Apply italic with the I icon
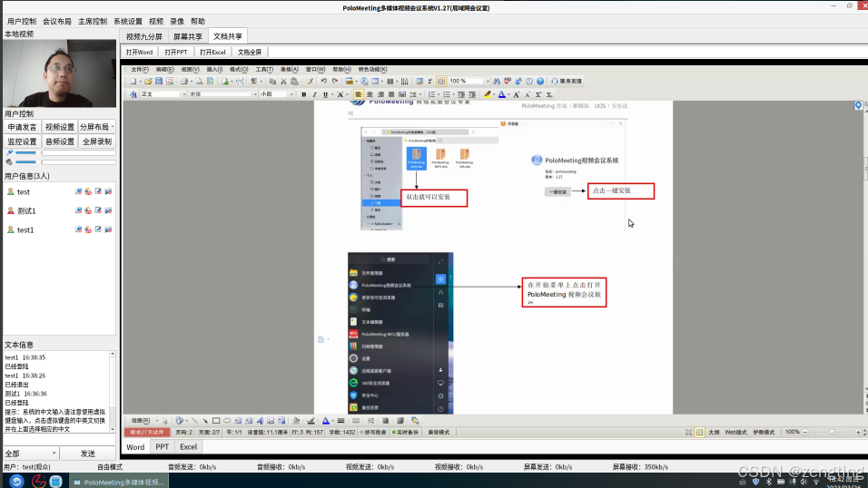The width and height of the screenshot is (868, 488). click(314, 94)
